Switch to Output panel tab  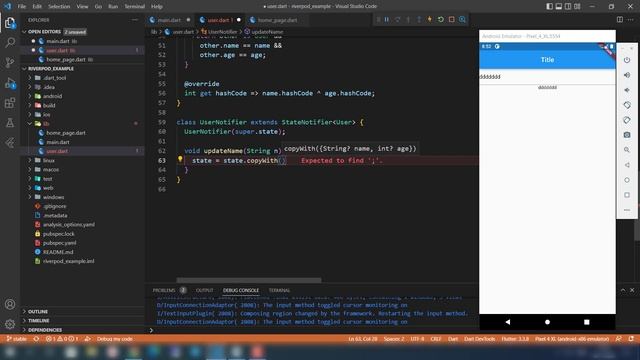pyautogui.click(x=204, y=290)
